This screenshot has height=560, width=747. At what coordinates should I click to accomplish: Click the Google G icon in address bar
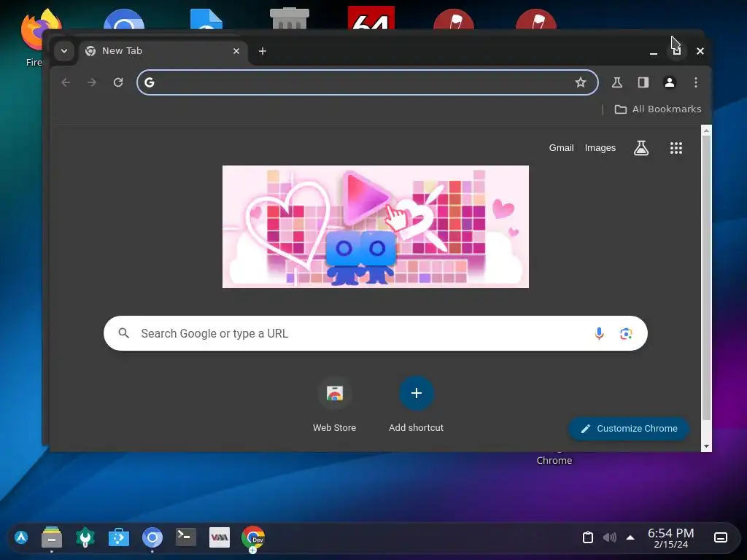[x=150, y=82]
